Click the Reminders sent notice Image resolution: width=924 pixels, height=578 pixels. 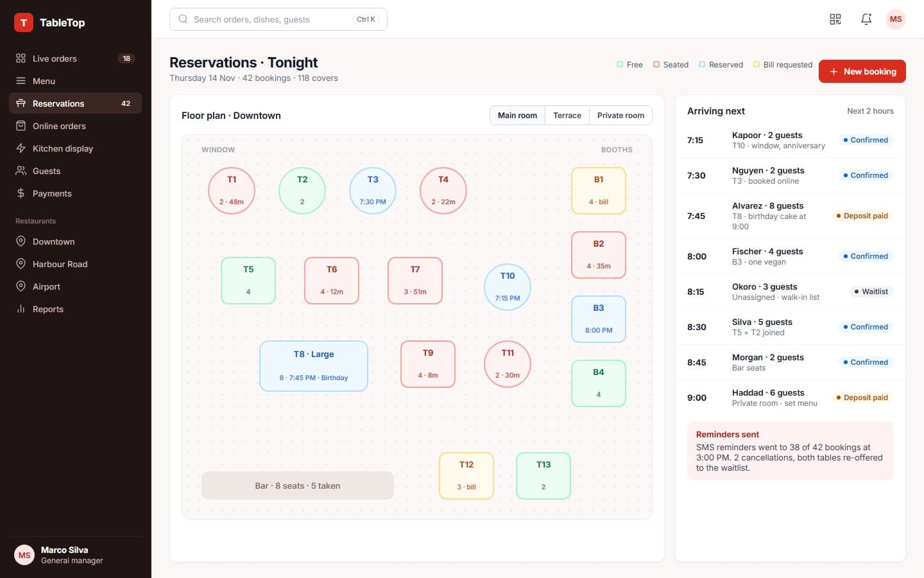coord(790,451)
